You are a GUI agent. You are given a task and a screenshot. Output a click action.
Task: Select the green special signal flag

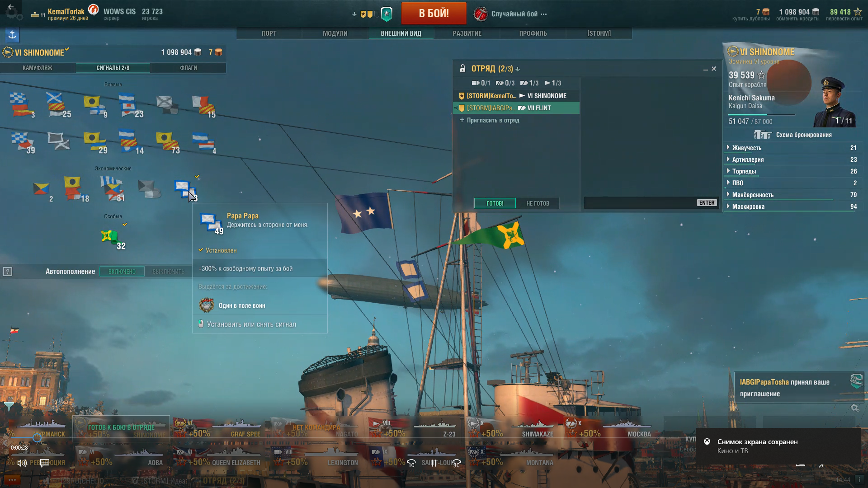(109, 236)
